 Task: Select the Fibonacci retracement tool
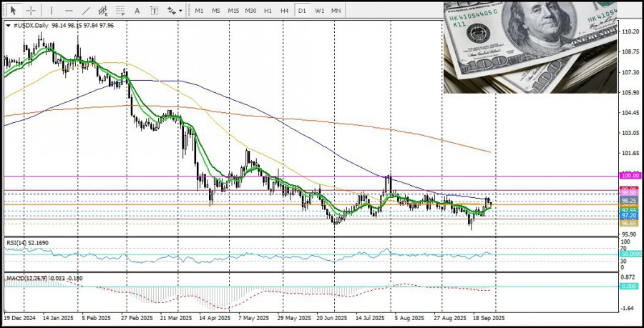(x=121, y=11)
